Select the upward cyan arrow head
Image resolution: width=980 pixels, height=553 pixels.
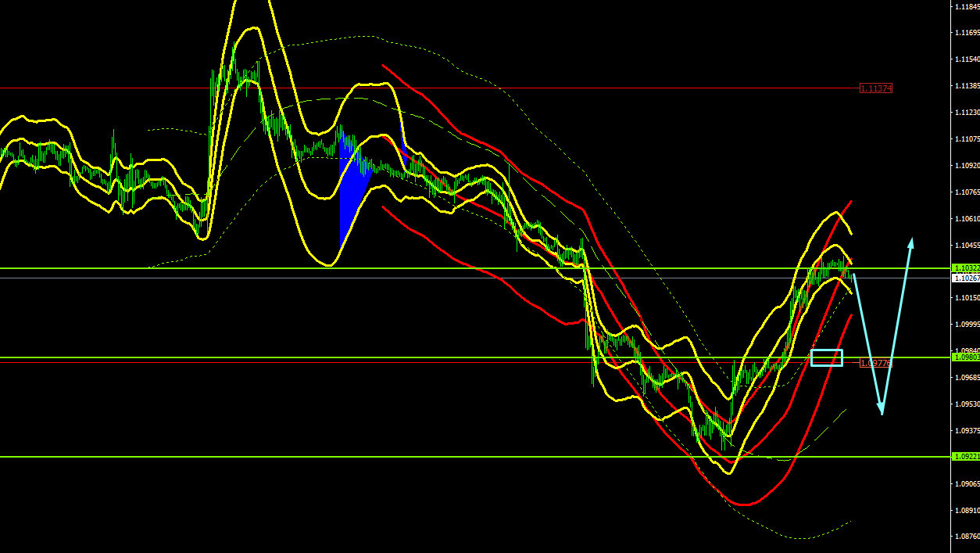point(910,242)
